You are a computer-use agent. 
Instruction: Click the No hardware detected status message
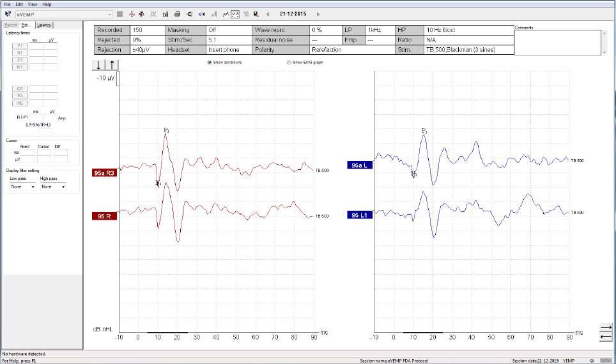[24, 354]
